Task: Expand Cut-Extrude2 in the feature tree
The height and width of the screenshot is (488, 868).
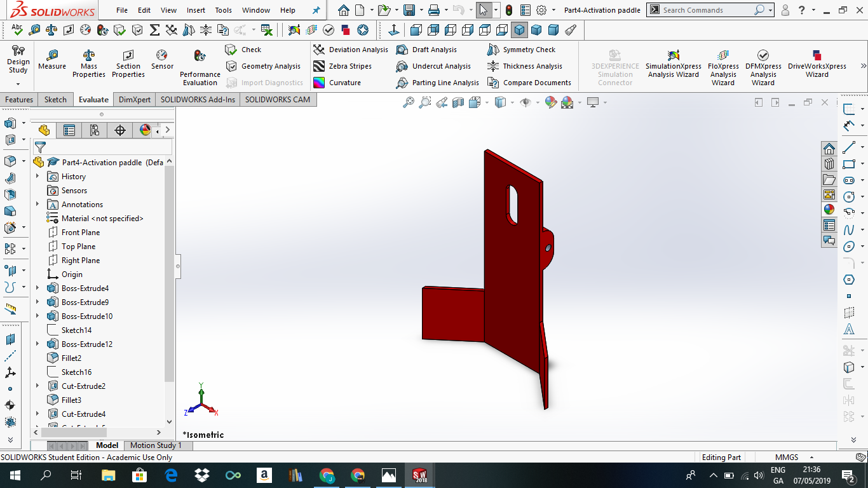Action: click(x=37, y=386)
